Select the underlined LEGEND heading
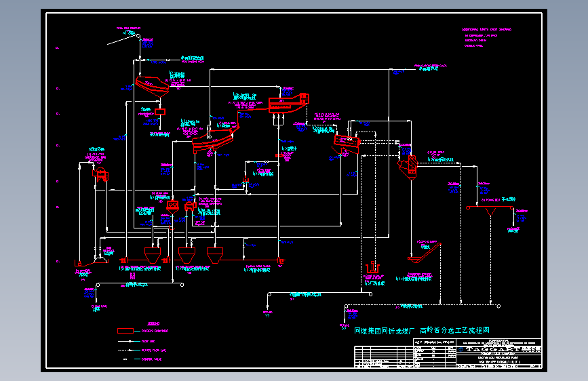588x381 pixels. 153,323
